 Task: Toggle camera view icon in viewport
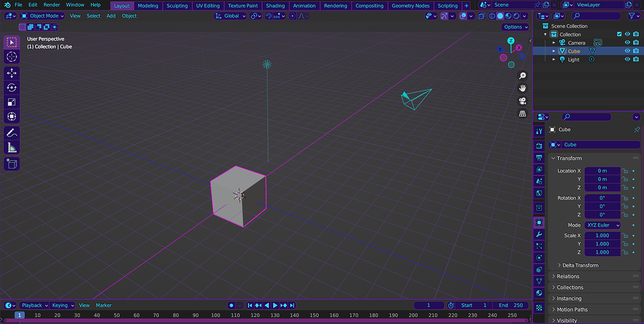523,101
